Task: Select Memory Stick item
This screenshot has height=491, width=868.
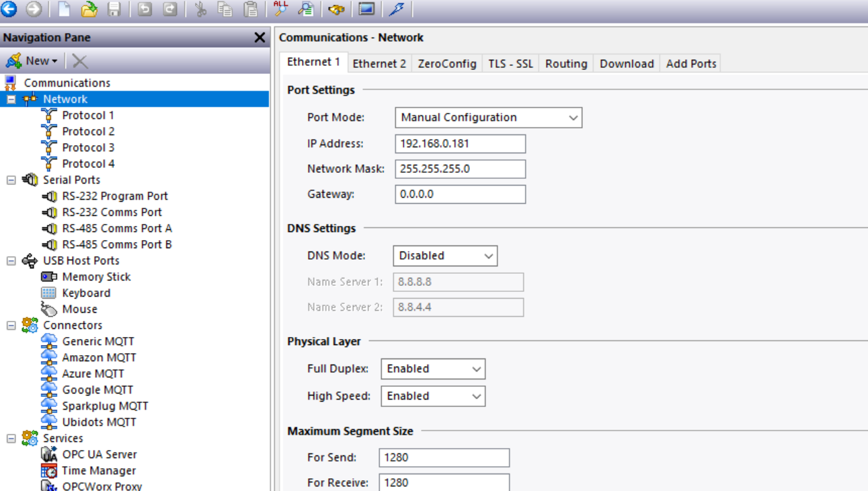Action: (96, 276)
